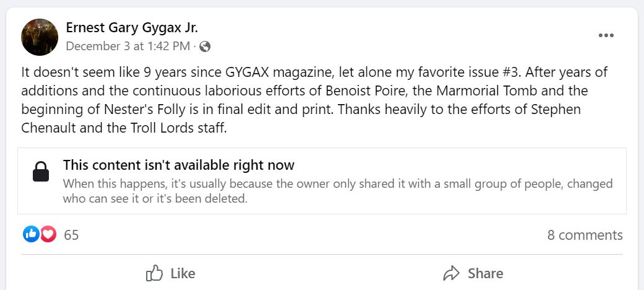Viewport: 644px width, 290px height.
Task: Open the December 3 at 1:42 PM timestamp
Action: point(128,46)
